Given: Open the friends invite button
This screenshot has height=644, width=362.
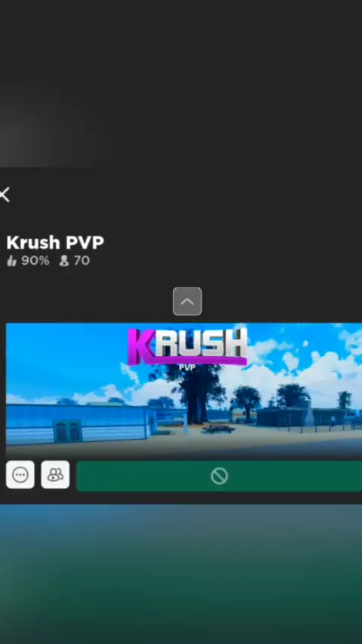Looking at the screenshot, I should click(x=55, y=475).
